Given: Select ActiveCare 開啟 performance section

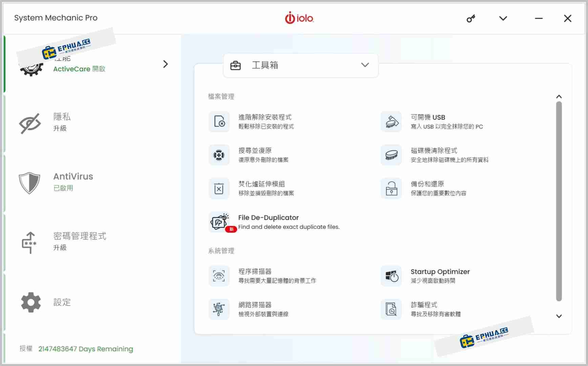Looking at the screenshot, I should (91, 64).
